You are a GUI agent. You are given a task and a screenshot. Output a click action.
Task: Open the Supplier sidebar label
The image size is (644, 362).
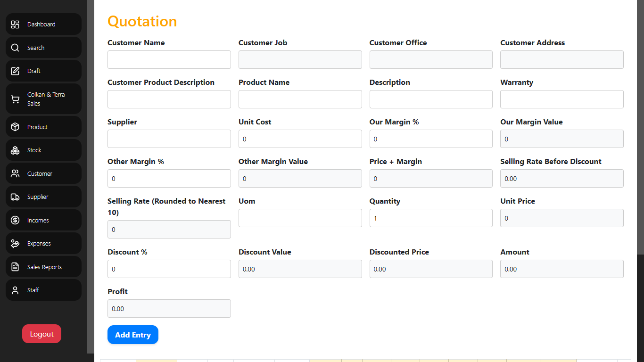(x=38, y=197)
